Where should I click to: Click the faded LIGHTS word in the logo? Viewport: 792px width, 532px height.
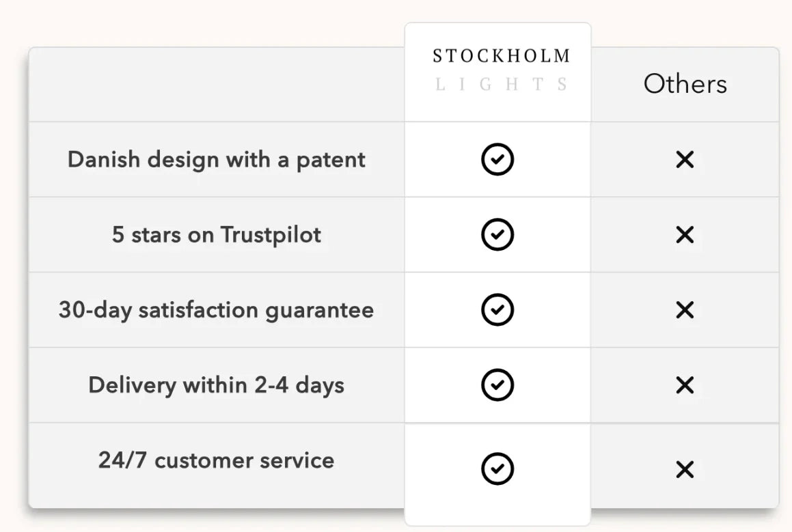[x=501, y=85]
